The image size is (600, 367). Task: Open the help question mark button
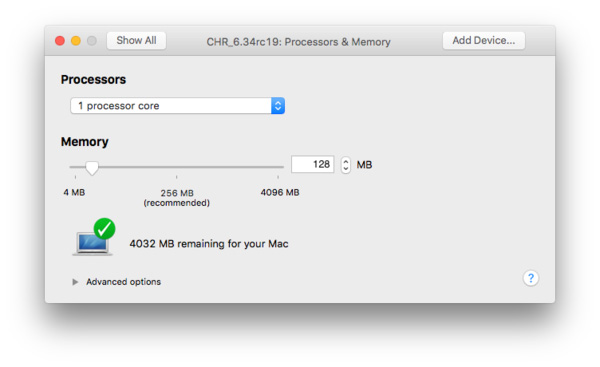point(531,278)
